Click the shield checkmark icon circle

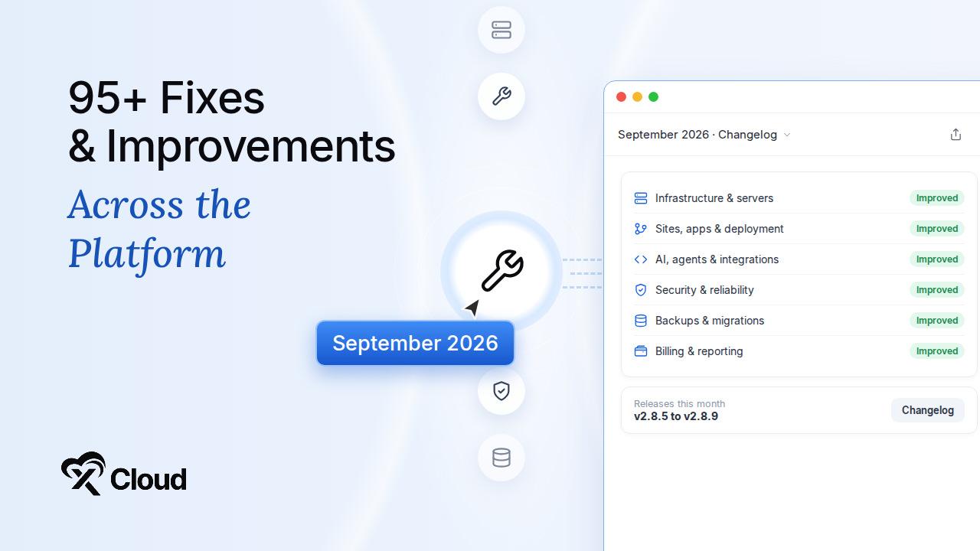pyautogui.click(x=501, y=391)
